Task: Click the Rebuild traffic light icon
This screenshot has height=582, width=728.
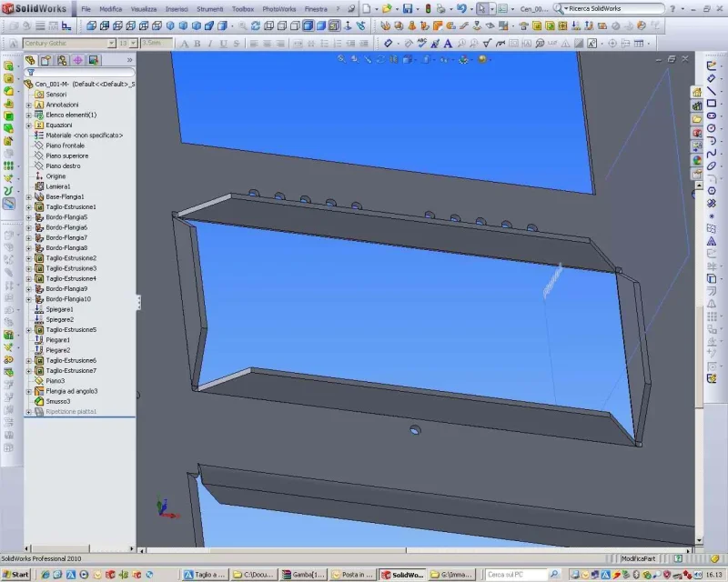Action: (428, 9)
